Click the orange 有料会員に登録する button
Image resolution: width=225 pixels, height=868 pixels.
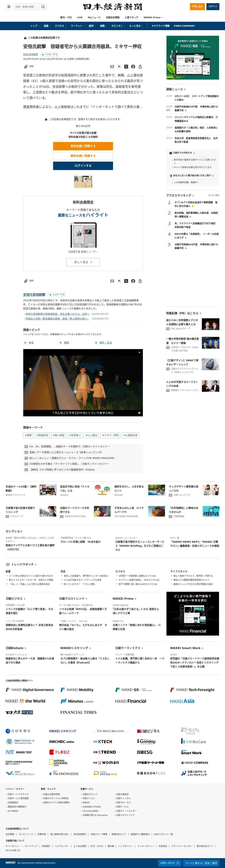point(83,146)
